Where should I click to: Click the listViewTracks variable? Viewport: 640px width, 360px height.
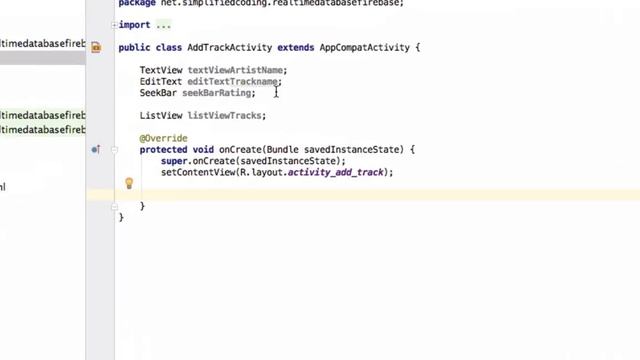(x=224, y=116)
